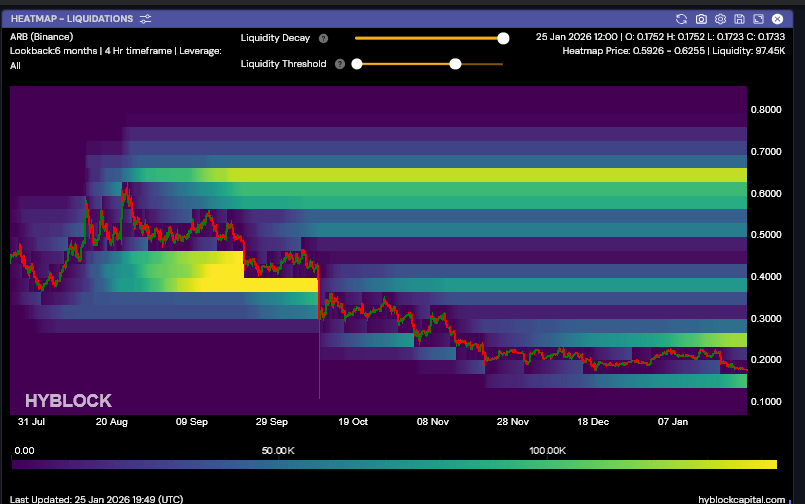Click the ARB (Binance) symbol label
This screenshot has height=504, width=805.
42,37
